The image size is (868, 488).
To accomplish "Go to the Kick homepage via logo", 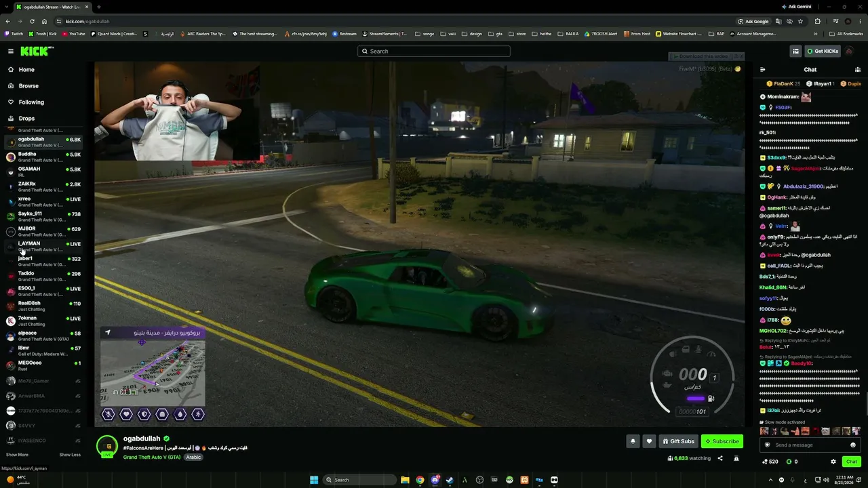I will tap(36, 51).
